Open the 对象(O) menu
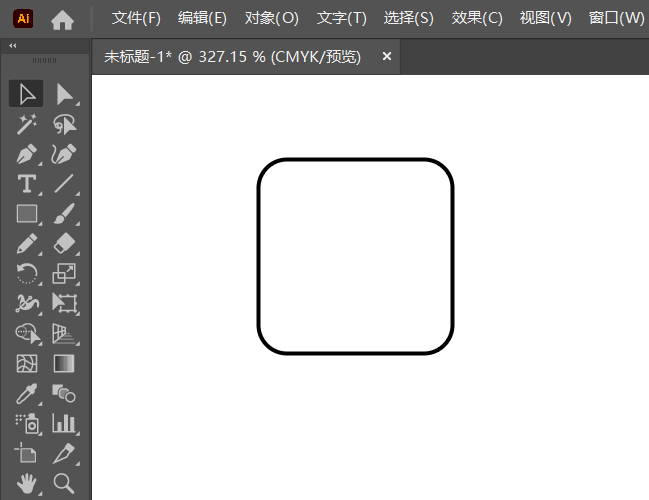This screenshot has width=649, height=500. (x=272, y=18)
